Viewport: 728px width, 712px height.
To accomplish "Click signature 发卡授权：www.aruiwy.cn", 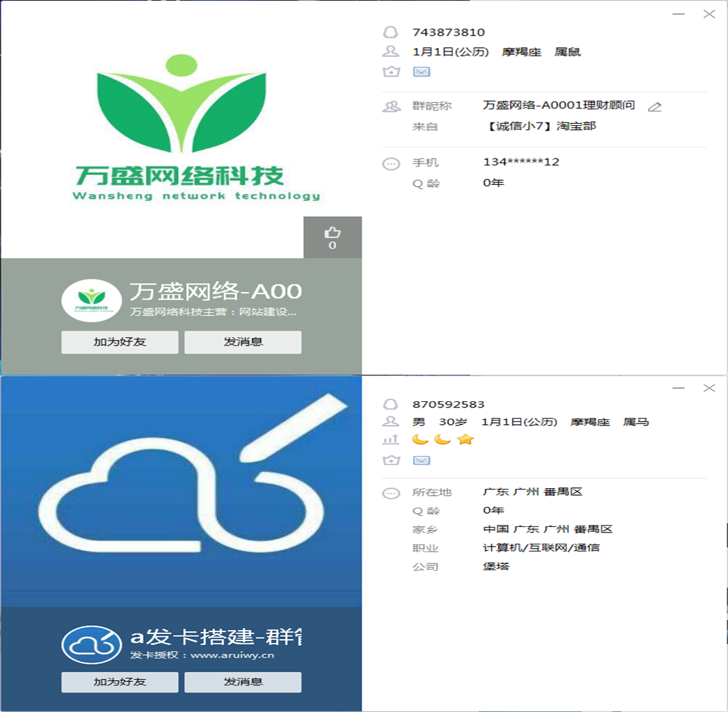I will 202,655.
